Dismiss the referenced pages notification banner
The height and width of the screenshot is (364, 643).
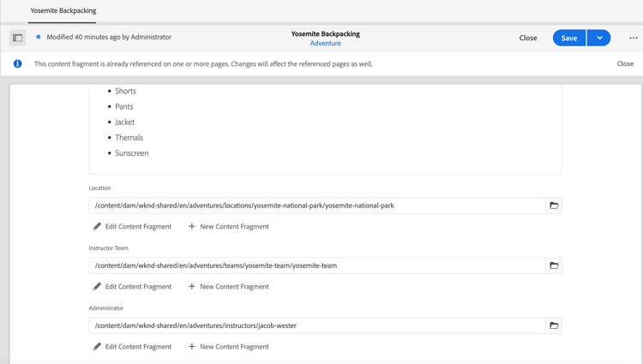click(x=625, y=63)
